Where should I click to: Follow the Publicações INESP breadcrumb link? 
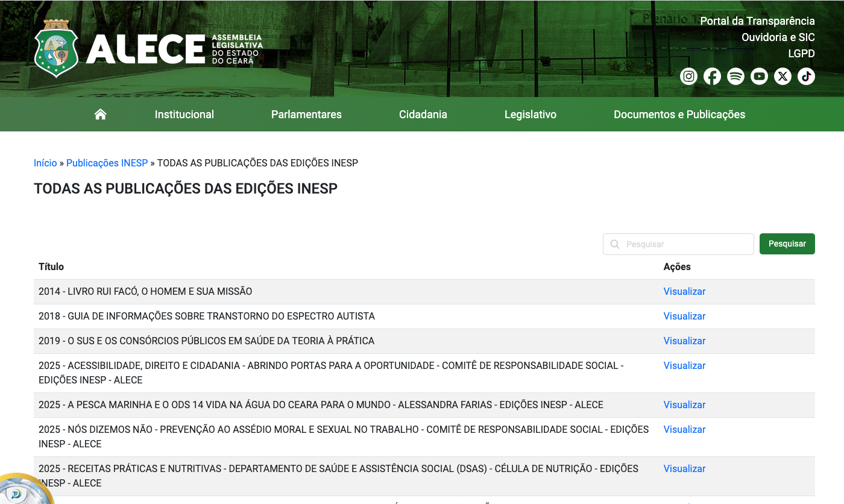[x=107, y=163]
